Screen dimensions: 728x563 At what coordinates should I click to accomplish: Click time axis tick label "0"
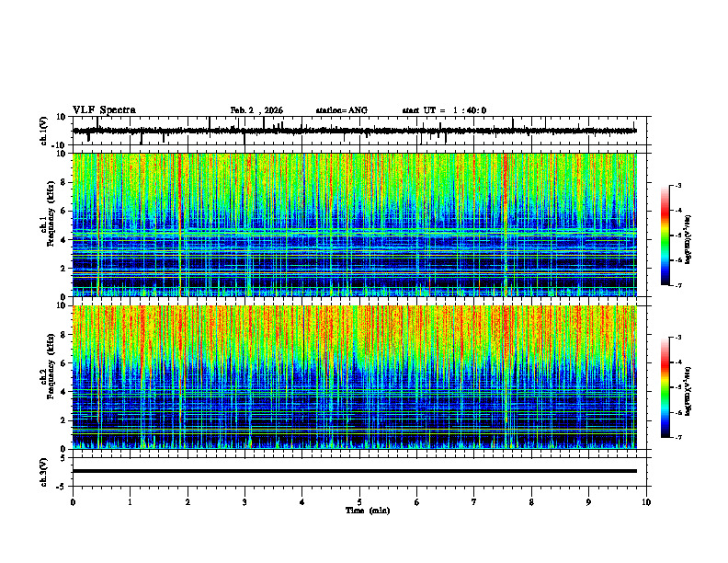(x=73, y=502)
